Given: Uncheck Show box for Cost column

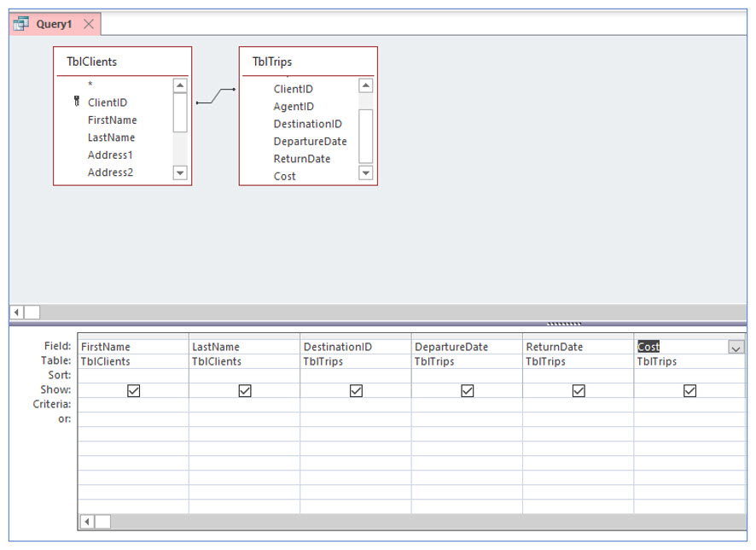Looking at the screenshot, I should (690, 391).
